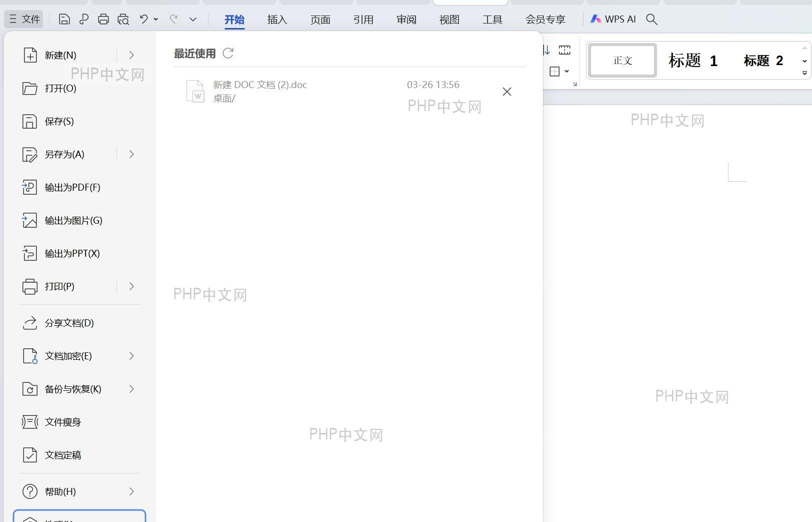Screen dimensions: 812x522
Task: Open print preview from the top toolbar
Action: [123, 20]
